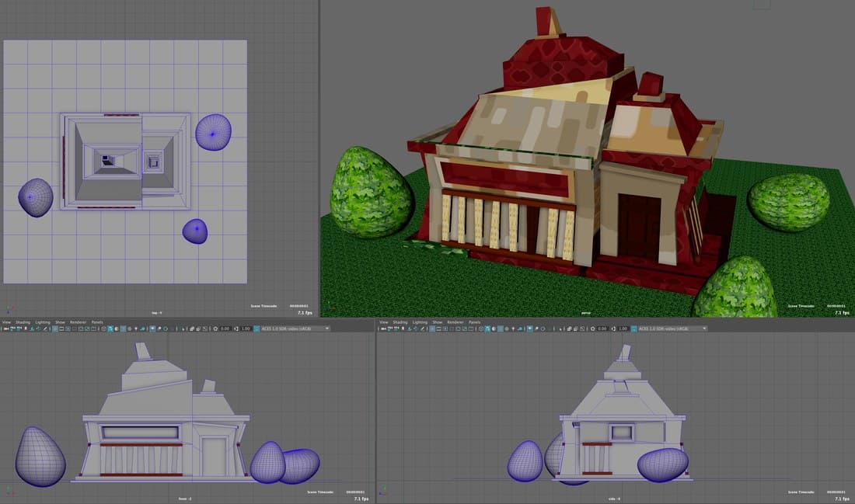Click Select Camera icon in front panel toolbar

coord(6,328)
